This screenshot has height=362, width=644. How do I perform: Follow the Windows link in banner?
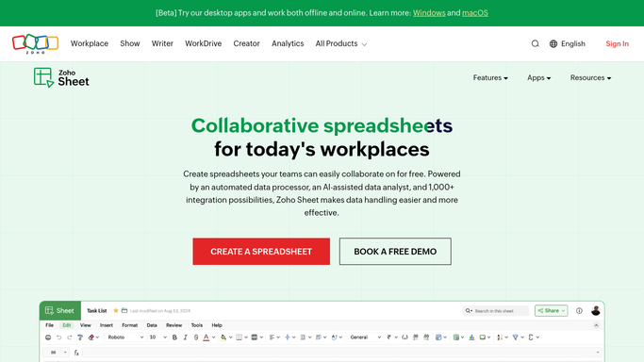[429, 12]
